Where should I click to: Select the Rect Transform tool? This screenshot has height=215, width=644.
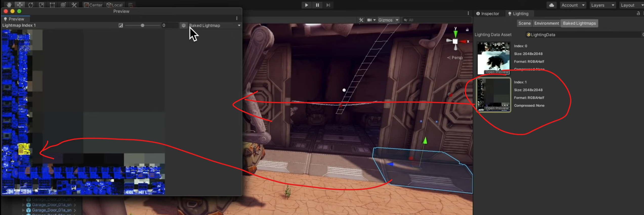(x=52, y=5)
